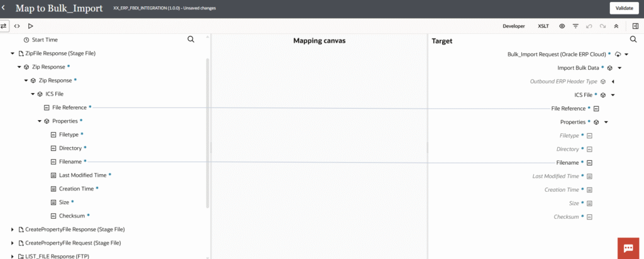
Task: Switch to XSLT view
Action: 543,26
